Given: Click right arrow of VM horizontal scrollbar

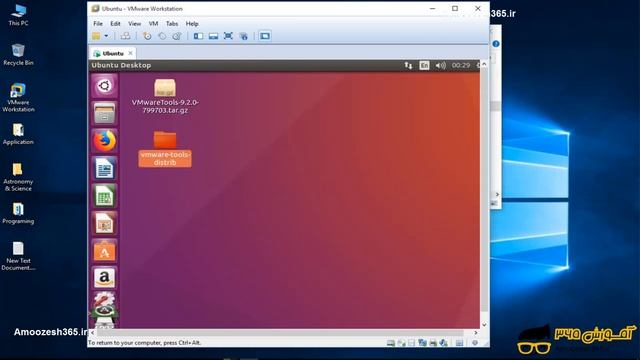Looking at the screenshot, I should click(x=476, y=333).
